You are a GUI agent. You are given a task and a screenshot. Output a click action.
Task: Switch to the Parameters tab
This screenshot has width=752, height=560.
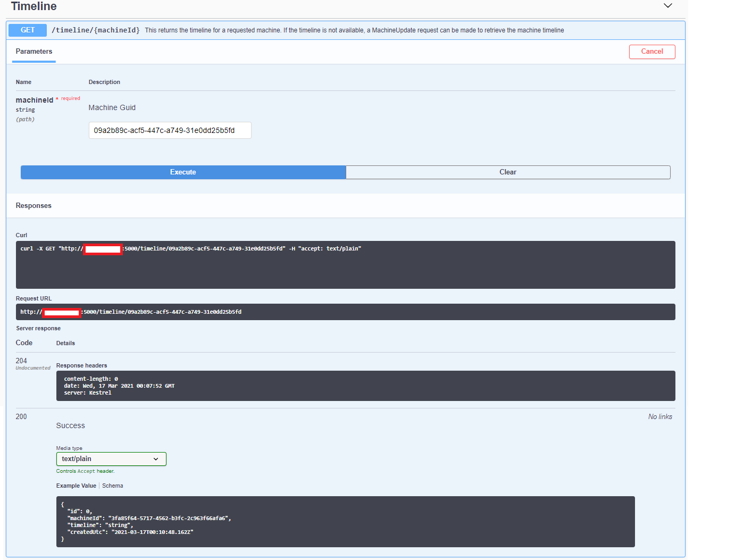pos(34,52)
